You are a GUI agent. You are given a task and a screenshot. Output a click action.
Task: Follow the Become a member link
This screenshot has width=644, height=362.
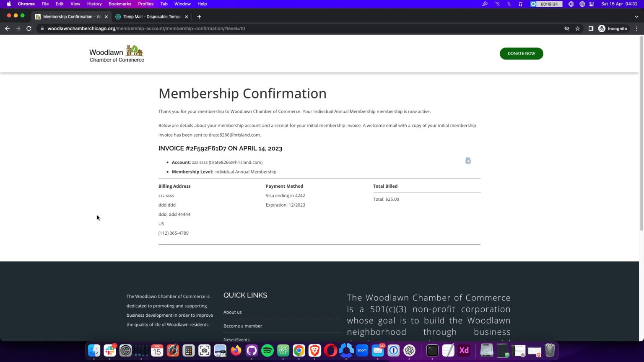point(242,326)
